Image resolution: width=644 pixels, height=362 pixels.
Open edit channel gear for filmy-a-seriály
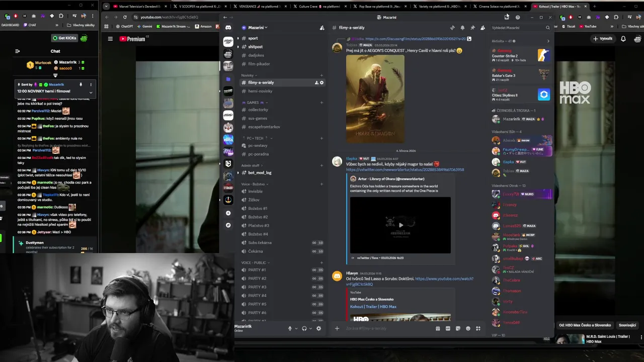tap(322, 82)
